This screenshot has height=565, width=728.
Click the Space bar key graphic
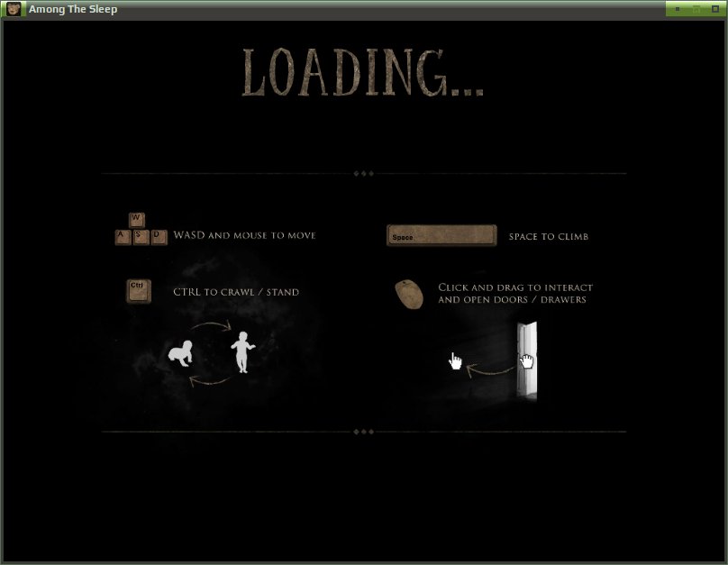pyautogui.click(x=441, y=235)
